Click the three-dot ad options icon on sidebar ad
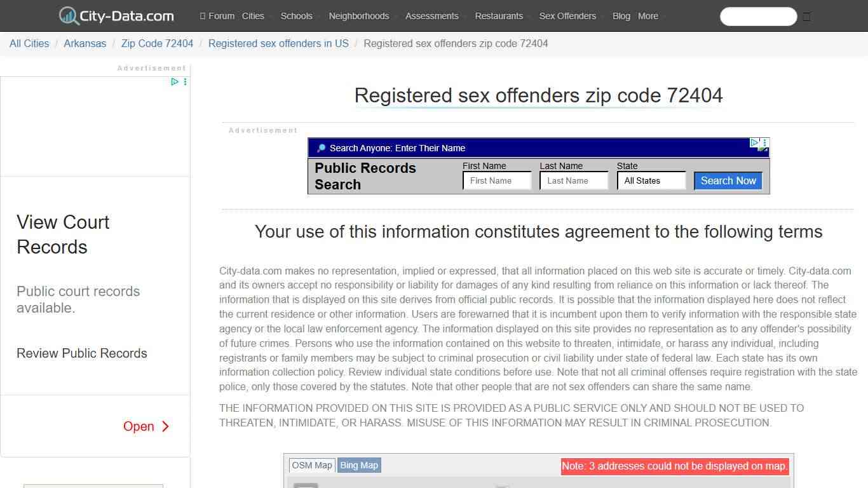868x488 pixels. click(x=184, y=81)
